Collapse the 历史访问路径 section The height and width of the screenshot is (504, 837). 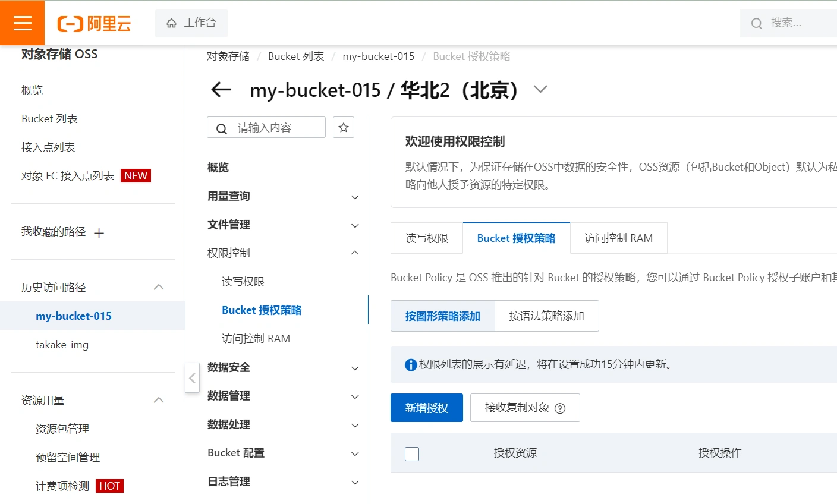[159, 288]
